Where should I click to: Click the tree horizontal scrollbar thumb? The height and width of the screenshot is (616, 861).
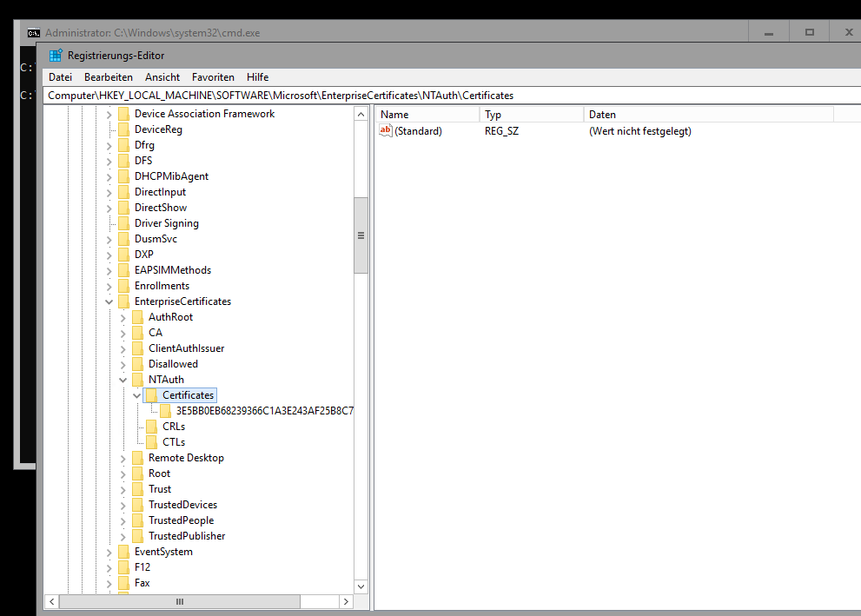click(180, 602)
